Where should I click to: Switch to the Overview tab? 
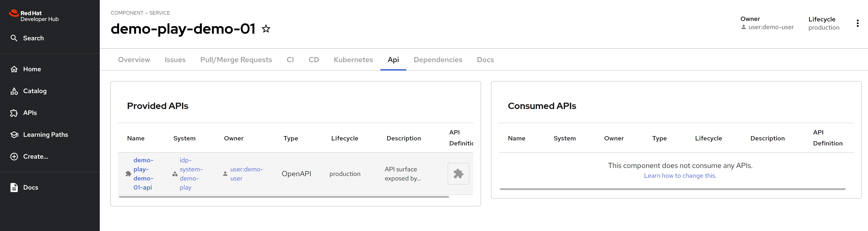[x=134, y=60]
